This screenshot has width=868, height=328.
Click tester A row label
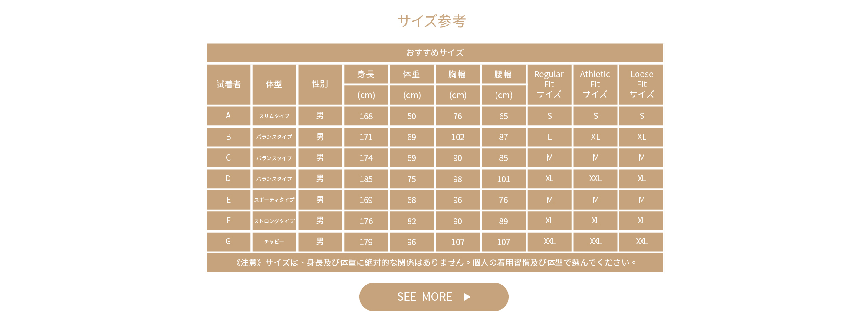coord(228,116)
